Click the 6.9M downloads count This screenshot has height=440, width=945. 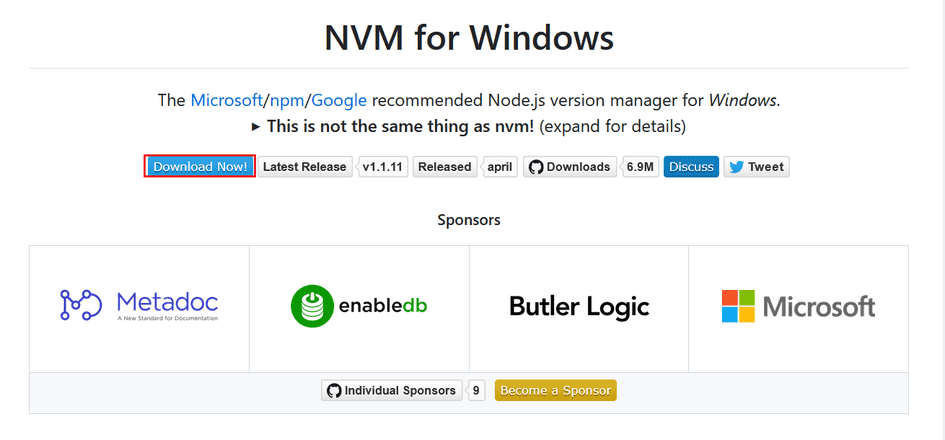point(641,167)
